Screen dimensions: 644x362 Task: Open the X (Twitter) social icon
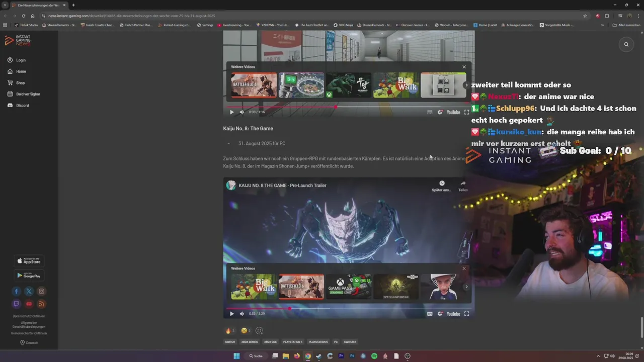pos(29,291)
